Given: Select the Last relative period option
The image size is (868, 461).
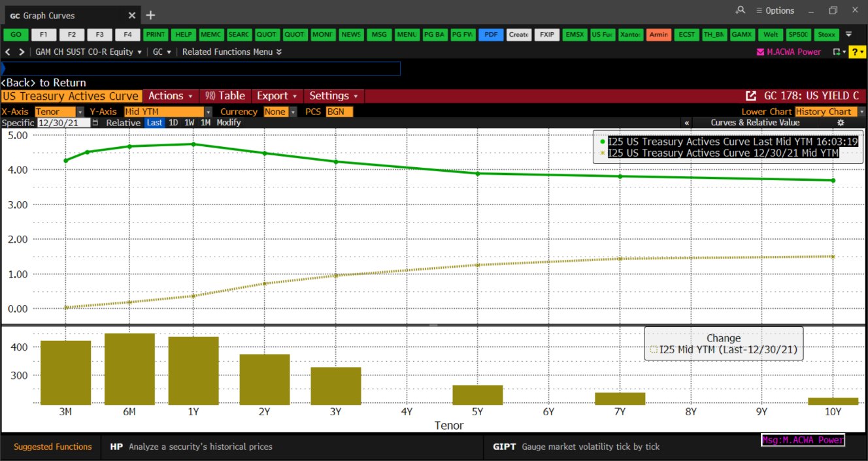Looking at the screenshot, I should [x=154, y=123].
